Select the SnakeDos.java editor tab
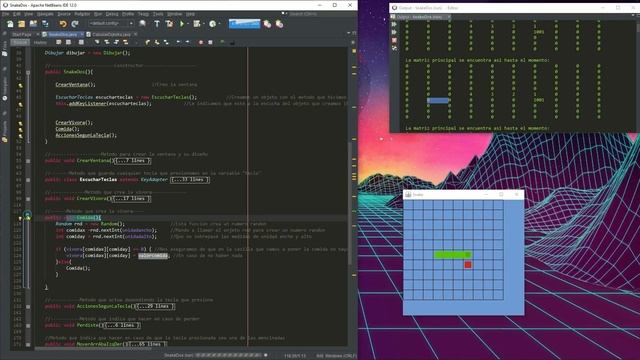Screen dimensions: 640x360 63,35
